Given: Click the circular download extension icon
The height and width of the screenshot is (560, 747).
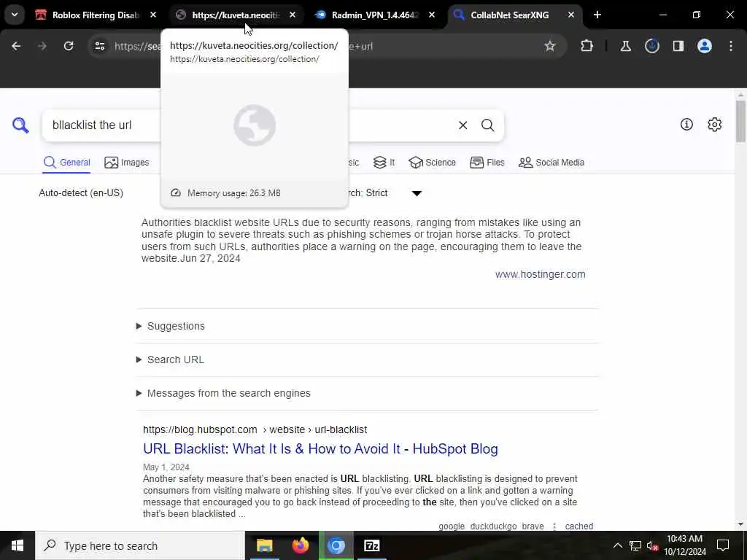Looking at the screenshot, I should click(651, 46).
